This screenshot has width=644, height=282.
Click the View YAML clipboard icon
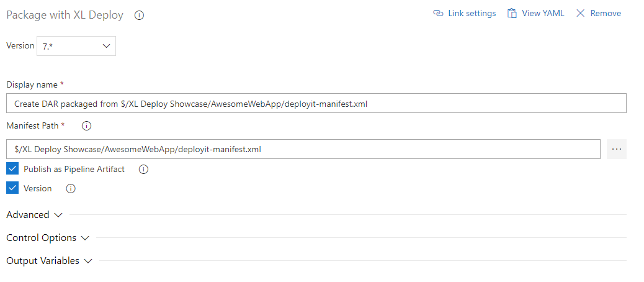(512, 13)
